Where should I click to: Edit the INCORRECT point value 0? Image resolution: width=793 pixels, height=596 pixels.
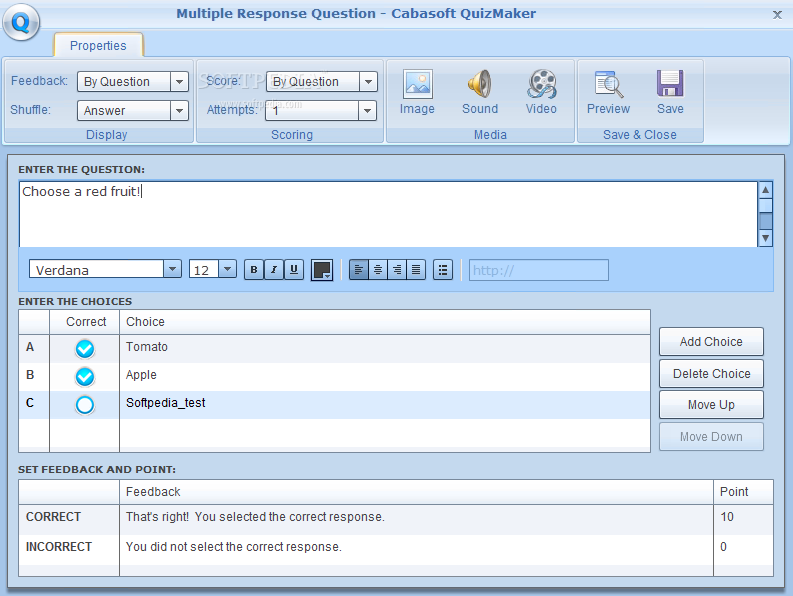723,547
